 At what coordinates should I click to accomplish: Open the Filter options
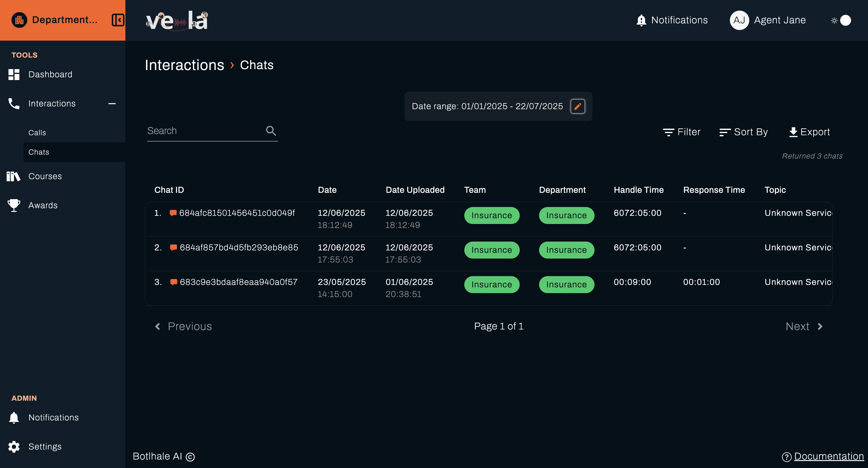tap(681, 132)
